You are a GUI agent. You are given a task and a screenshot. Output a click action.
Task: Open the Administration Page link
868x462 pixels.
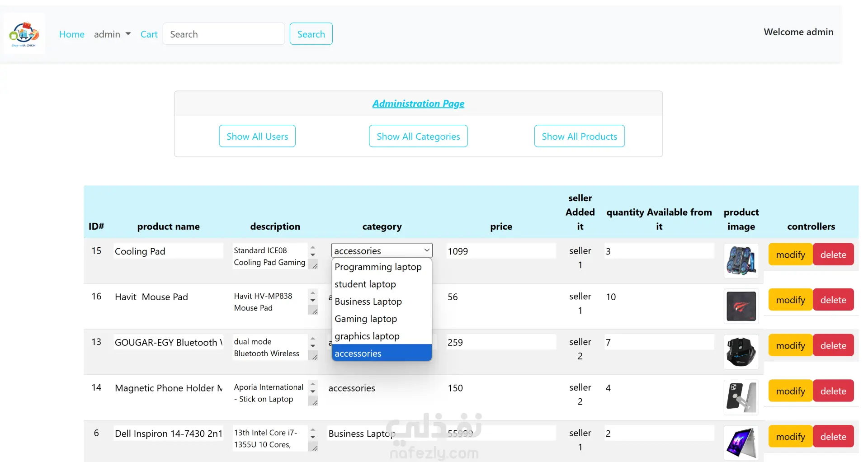(x=418, y=104)
